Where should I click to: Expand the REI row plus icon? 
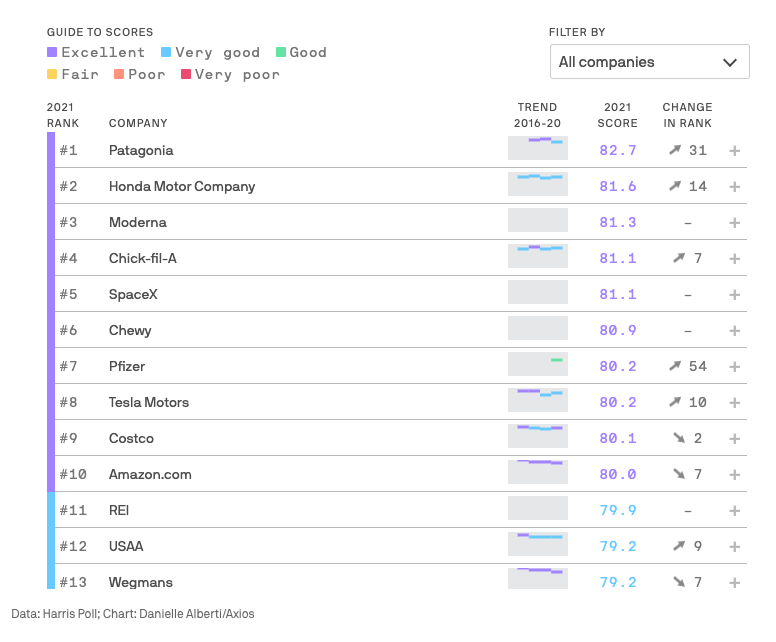[x=735, y=510]
